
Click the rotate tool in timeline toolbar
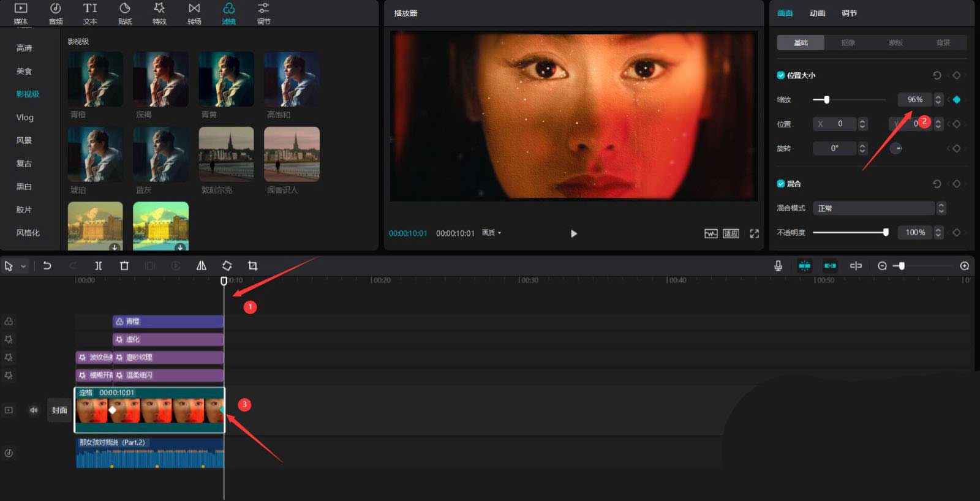point(227,266)
